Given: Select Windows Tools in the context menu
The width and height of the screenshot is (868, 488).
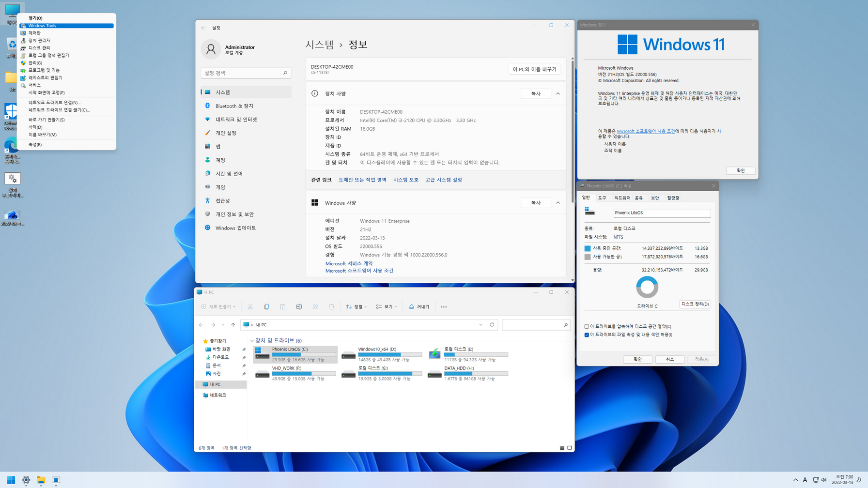Looking at the screenshot, I should [67, 26].
